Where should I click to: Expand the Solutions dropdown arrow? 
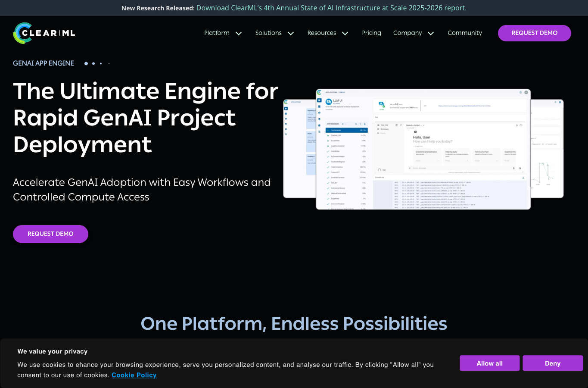(291, 33)
